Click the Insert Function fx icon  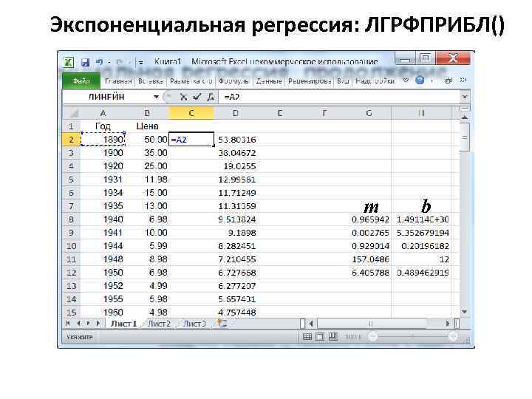click(211, 97)
